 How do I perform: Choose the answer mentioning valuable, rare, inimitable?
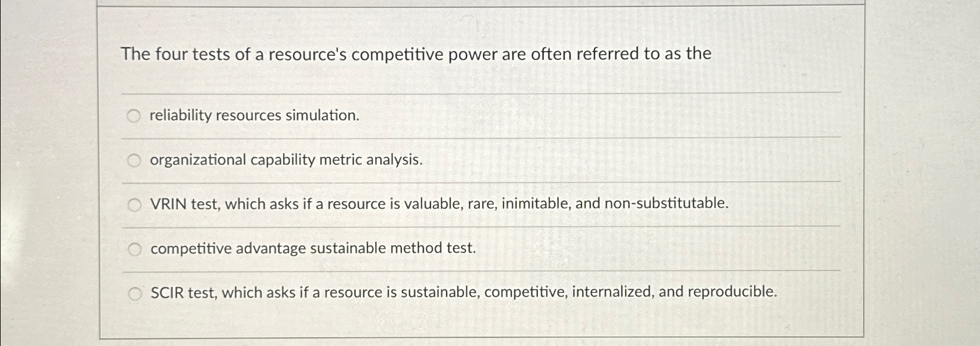coord(439,204)
